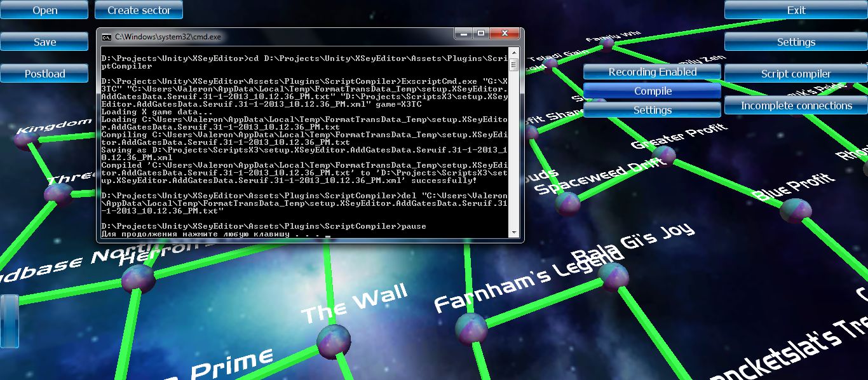Toggle the Recording Enabled button
Screen dimensions: 868x380
tap(653, 72)
